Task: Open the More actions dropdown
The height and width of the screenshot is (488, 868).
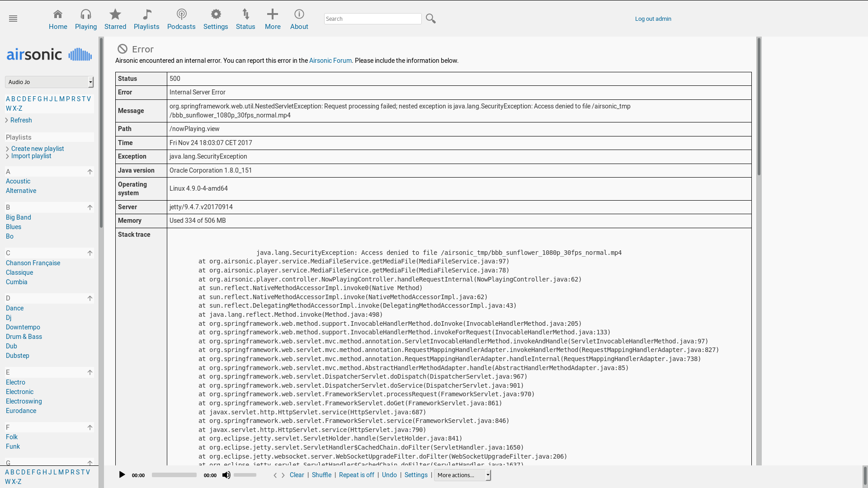Action: (x=462, y=475)
